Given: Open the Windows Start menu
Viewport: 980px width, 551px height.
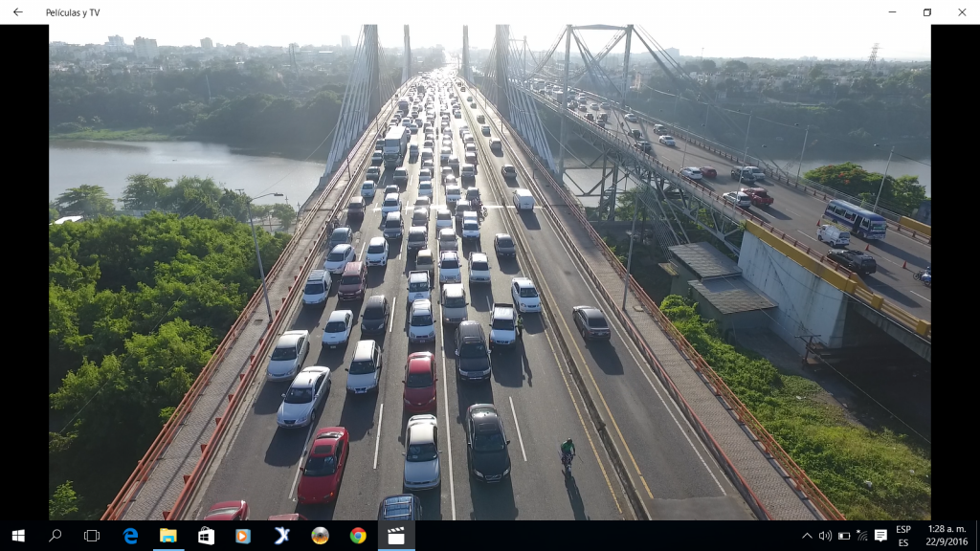Looking at the screenshot, I should pyautogui.click(x=18, y=536).
